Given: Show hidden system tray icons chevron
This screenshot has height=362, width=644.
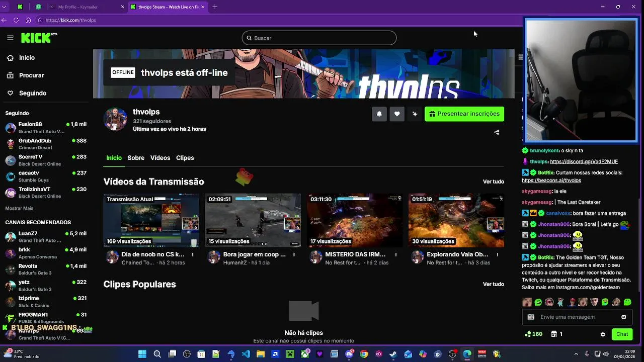Looking at the screenshot, I should click(577, 354).
